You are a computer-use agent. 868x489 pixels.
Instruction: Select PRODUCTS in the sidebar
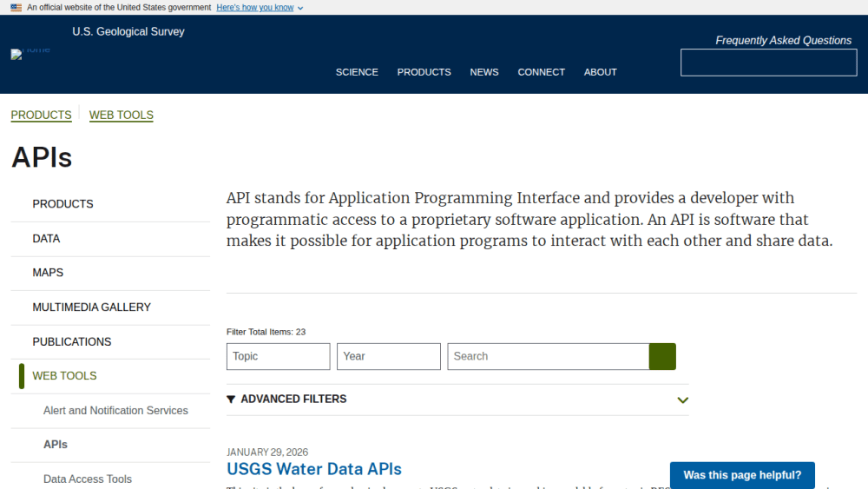pyautogui.click(x=110, y=204)
